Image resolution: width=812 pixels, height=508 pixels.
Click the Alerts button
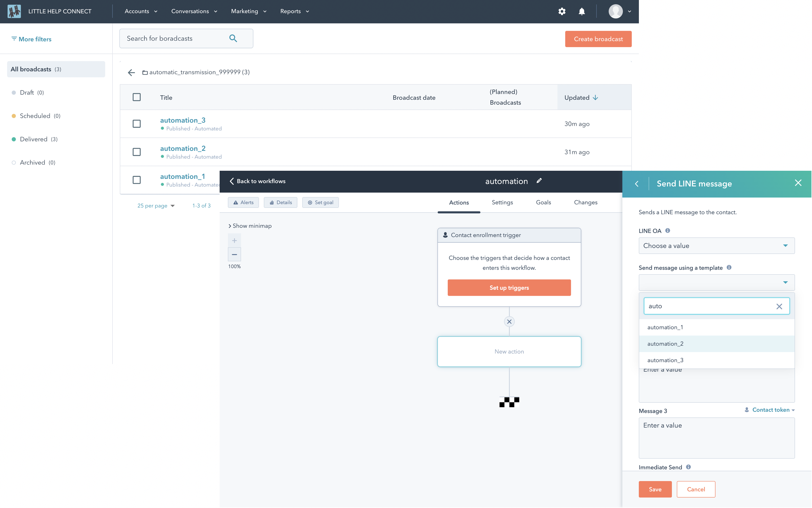coord(243,202)
